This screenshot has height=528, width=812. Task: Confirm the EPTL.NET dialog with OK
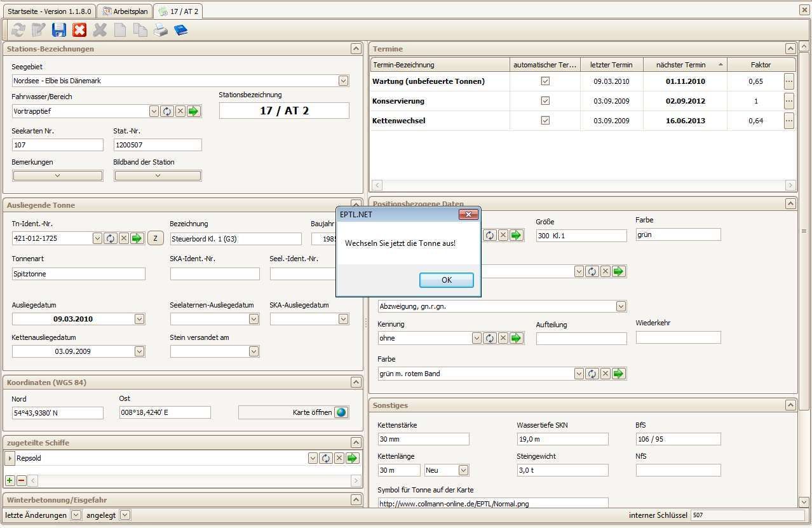coord(447,280)
